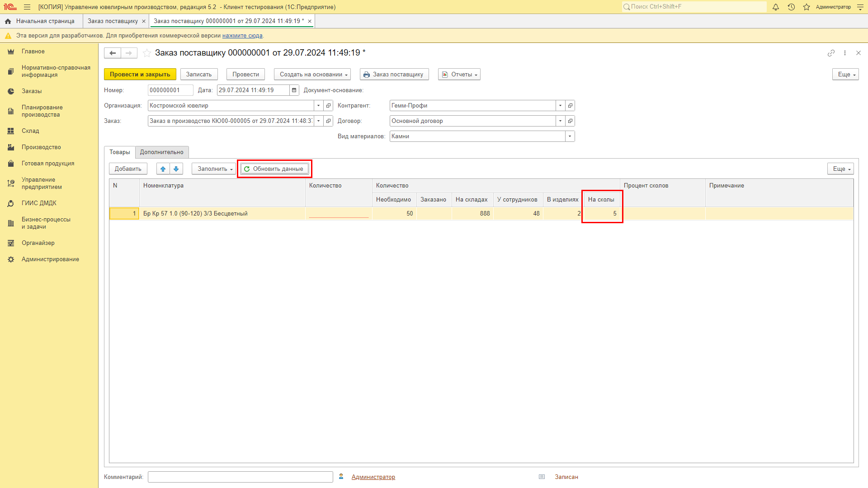868x488 pixels.
Task: Open table Еще menu
Action: point(840,169)
